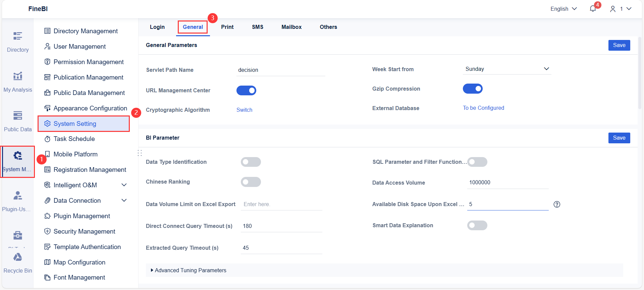Viewport: 644px width, 290px height.
Task: Expand the Intelligent O&M menu
Action: [x=124, y=185]
